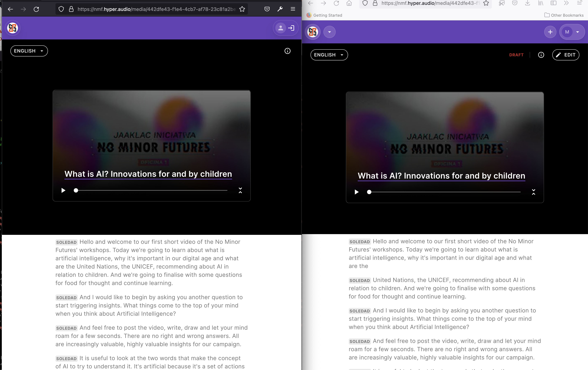
Task: Bookmark page with star in left browser
Action: (242, 9)
